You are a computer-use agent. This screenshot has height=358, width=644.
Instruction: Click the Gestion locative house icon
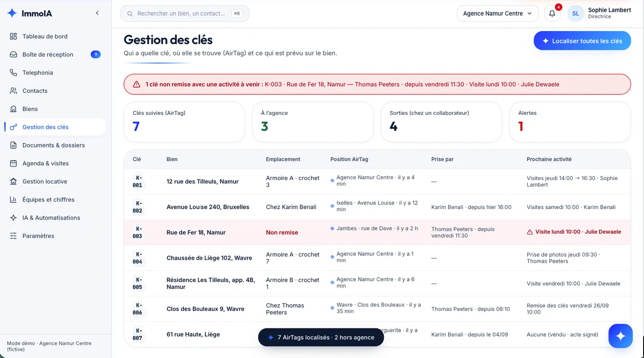(14, 181)
